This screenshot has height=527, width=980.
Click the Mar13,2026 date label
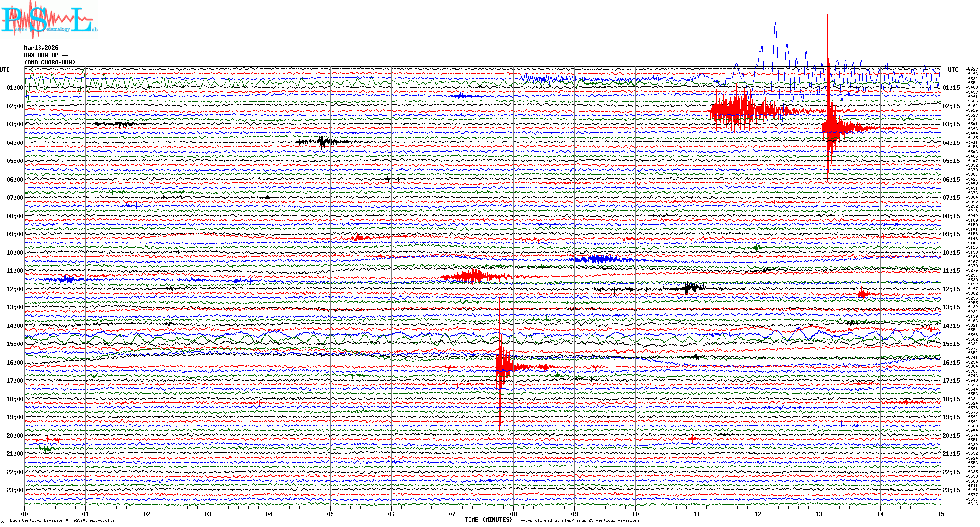coord(41,48)
